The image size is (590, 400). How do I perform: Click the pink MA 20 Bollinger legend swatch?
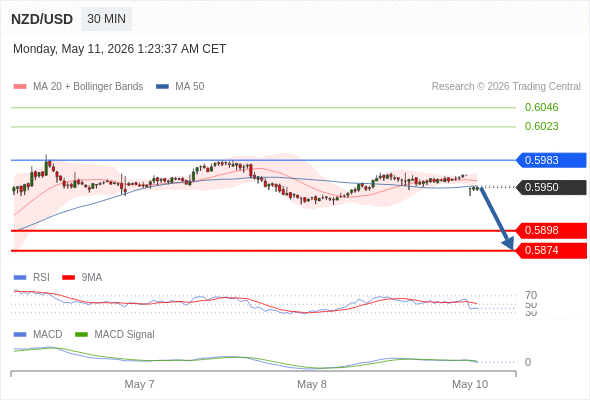click(20, 87)
